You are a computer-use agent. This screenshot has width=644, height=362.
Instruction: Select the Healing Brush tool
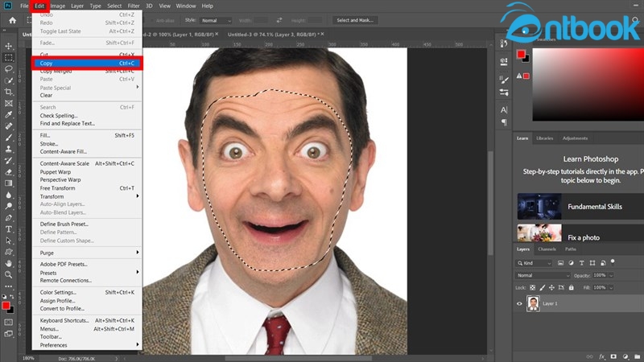[x=8, y=126]
